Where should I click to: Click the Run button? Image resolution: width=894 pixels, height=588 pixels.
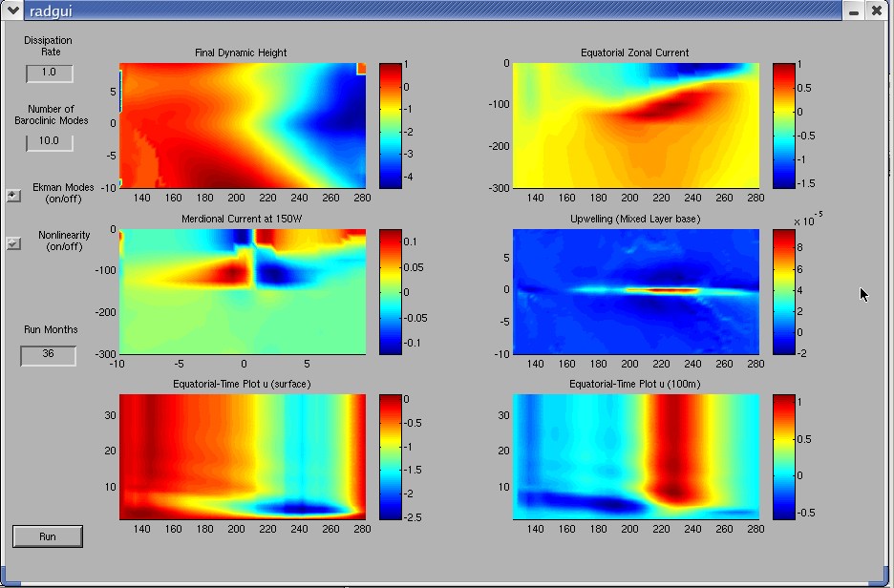click(x=48, y=536)
